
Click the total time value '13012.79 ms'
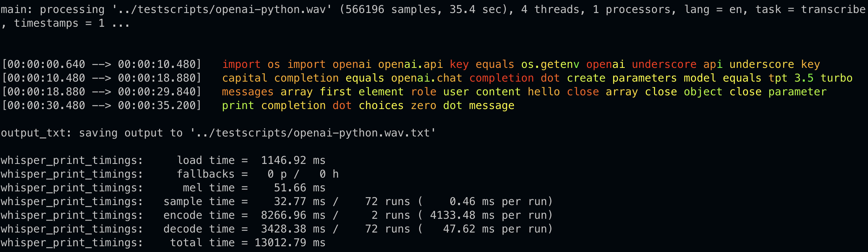(289, 243)
